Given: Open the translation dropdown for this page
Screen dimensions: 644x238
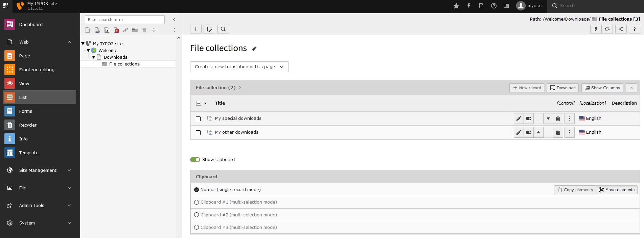Looking at the screenshot, I should (x=239, y=67).
